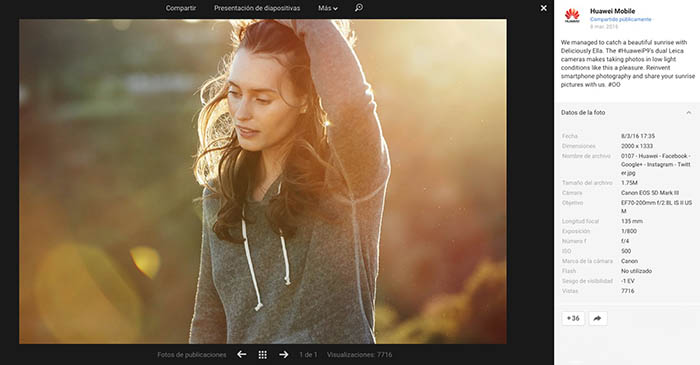
Task: Select flash value No utilizado
Action: click(x=636, y=271)
